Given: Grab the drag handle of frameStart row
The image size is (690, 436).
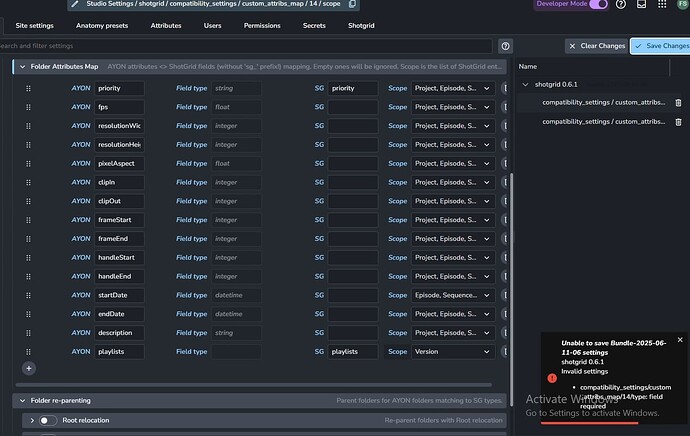Looking at the screenshot, I should pos(28,220).
